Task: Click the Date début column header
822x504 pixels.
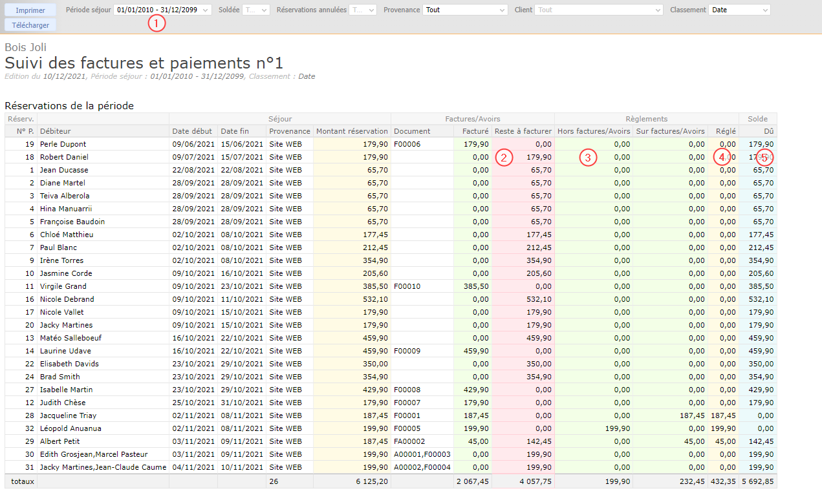Action: pos(192,131)
